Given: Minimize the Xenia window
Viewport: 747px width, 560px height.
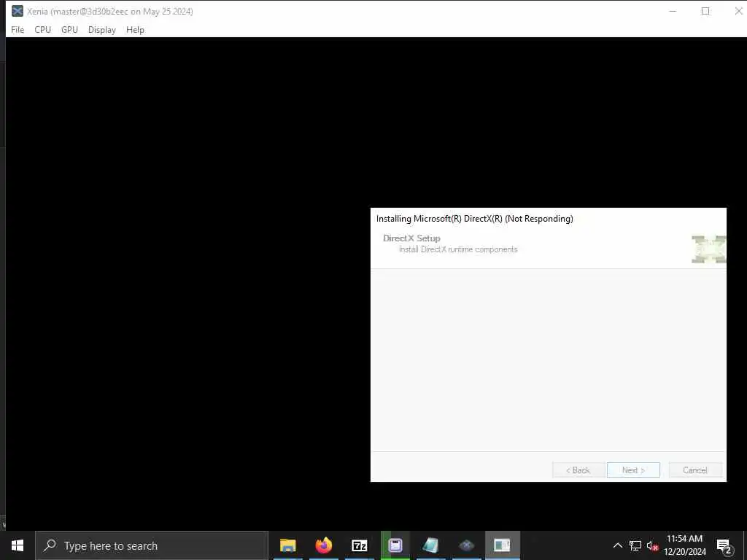Looking at the screenshot, I should point(673,11).
